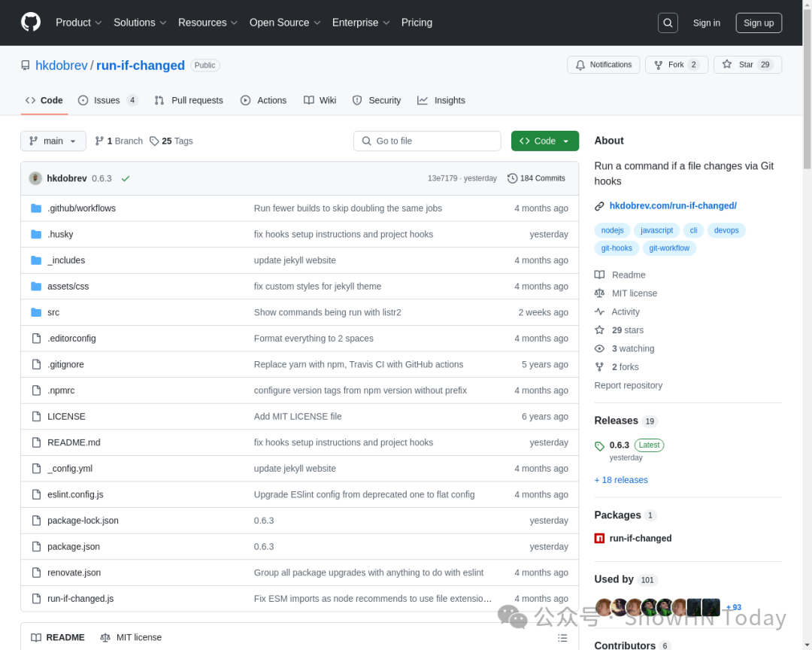Viewport: 812px width, 650px height.
Task: Expand the Product menu
Action: (x=79, y=23)
